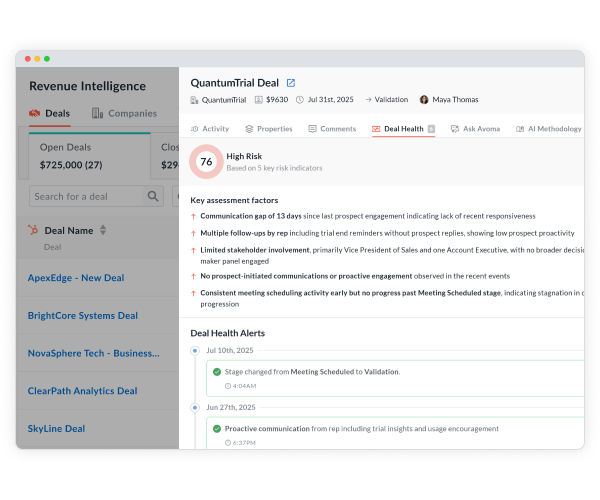The width and height of the screenshot is (600, 500).
Task: Click the clock icon beside 6:37PM
Action: point(228,443)
